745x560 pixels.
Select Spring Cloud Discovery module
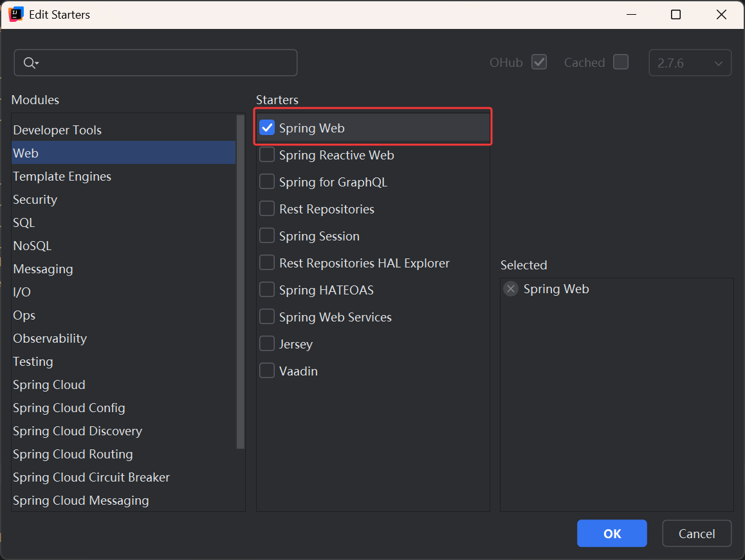[124, 431]
